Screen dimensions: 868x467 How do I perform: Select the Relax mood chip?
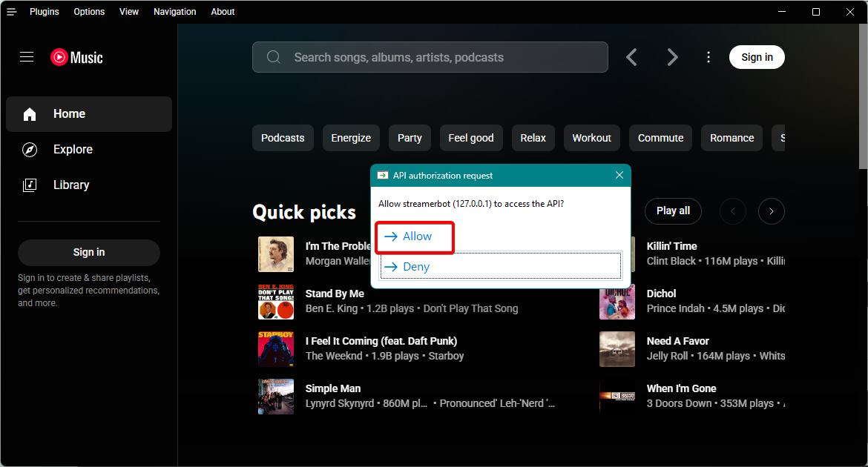533,138
